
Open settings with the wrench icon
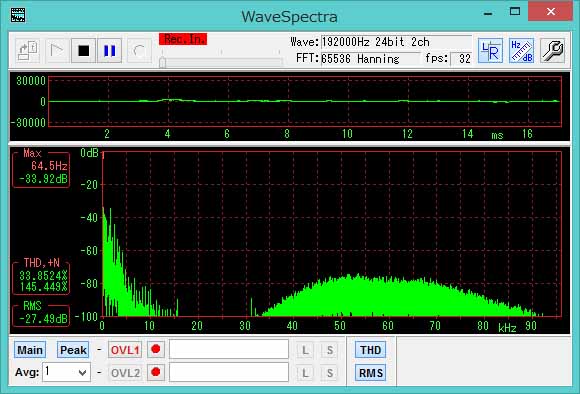552,50
